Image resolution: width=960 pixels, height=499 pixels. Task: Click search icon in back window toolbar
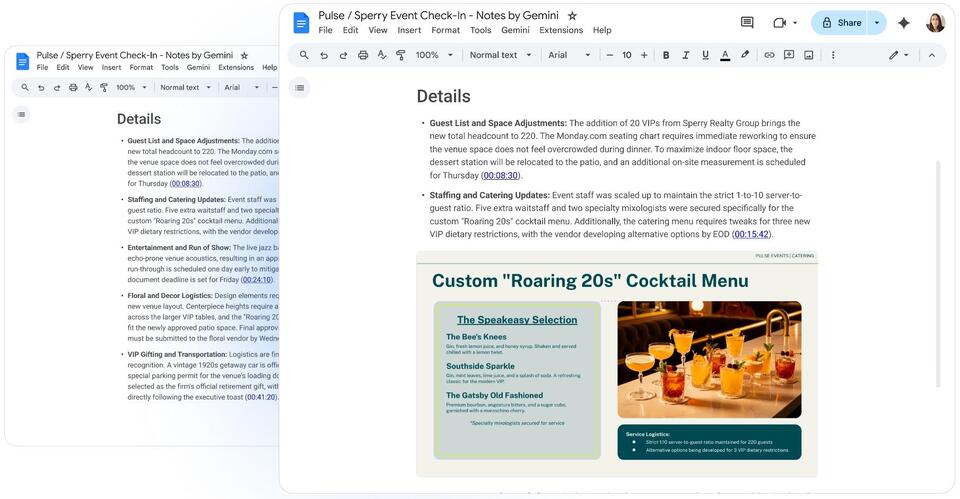(25, 88)
